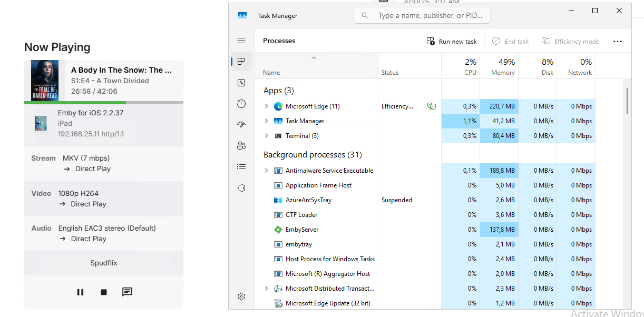Open App history in sidebar

[241, 104]
